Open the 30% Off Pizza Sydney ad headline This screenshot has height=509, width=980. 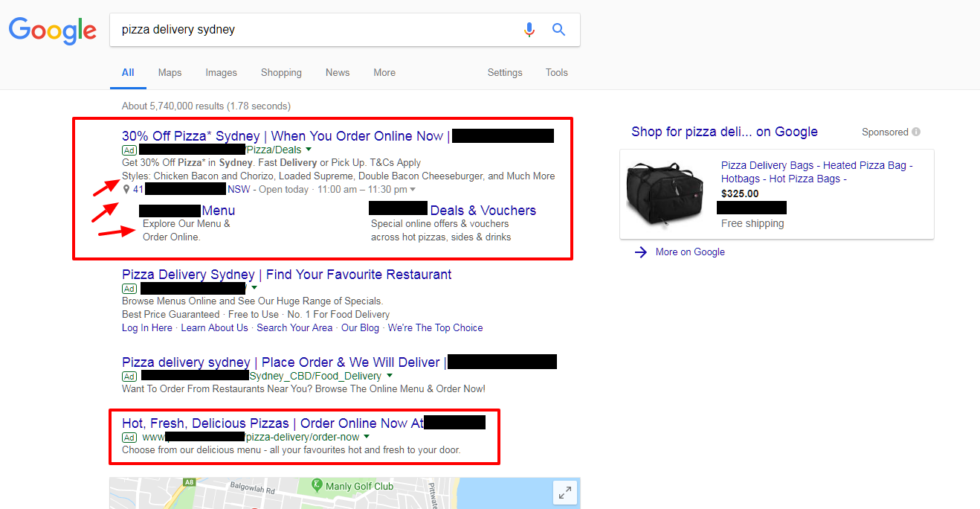click(x=286, y=136)
